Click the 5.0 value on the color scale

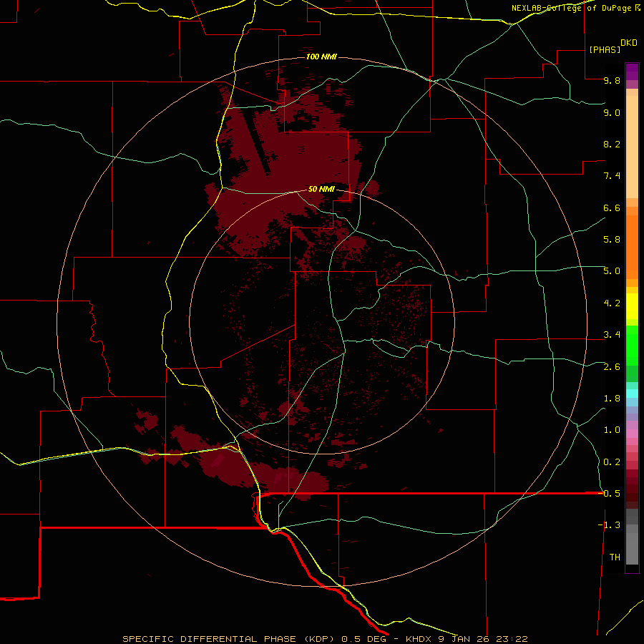point(612,271)
